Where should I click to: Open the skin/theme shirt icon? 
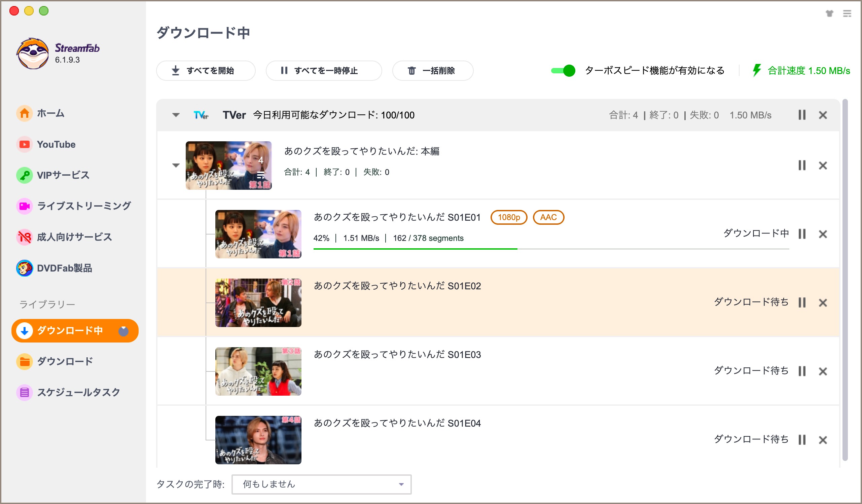(x=829, y=13)
